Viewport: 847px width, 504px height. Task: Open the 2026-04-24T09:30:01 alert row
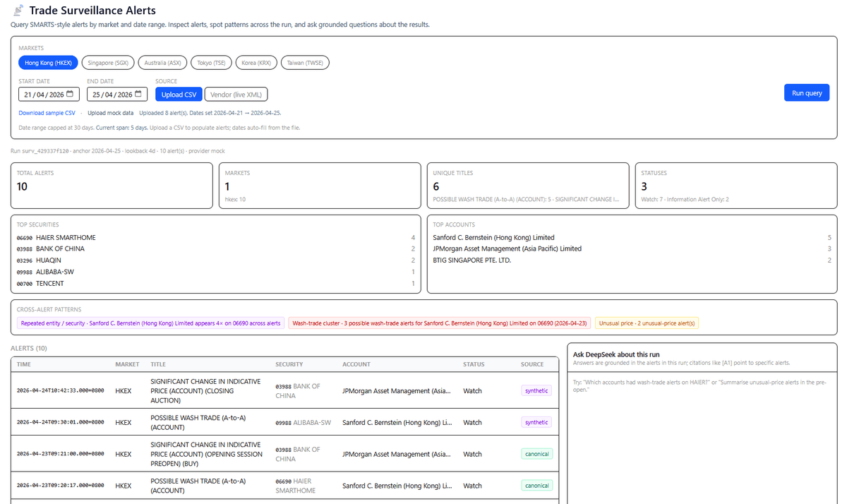tap(286, 422)
